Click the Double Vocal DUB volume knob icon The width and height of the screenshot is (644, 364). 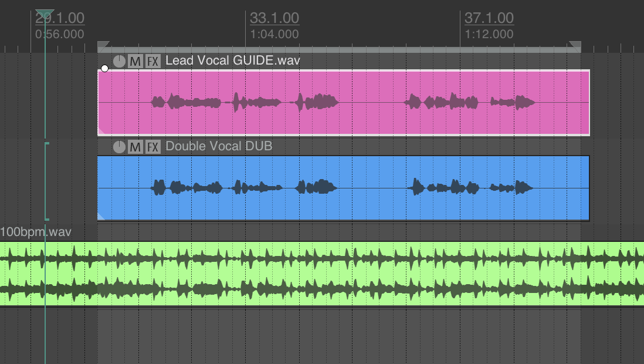tap(119, 147)
